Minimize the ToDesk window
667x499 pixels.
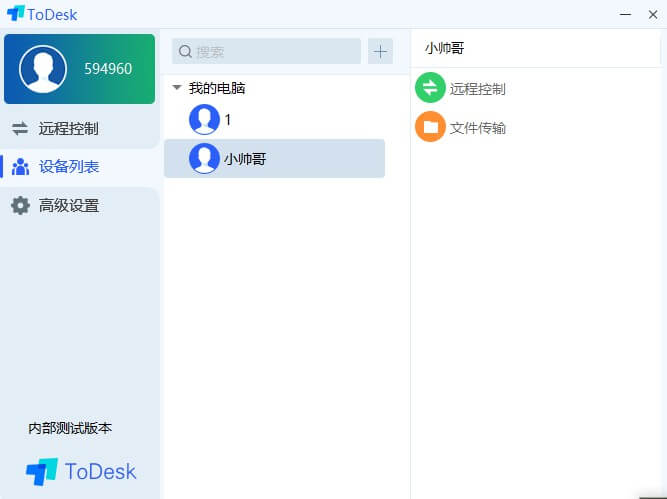tap(625, 14)
